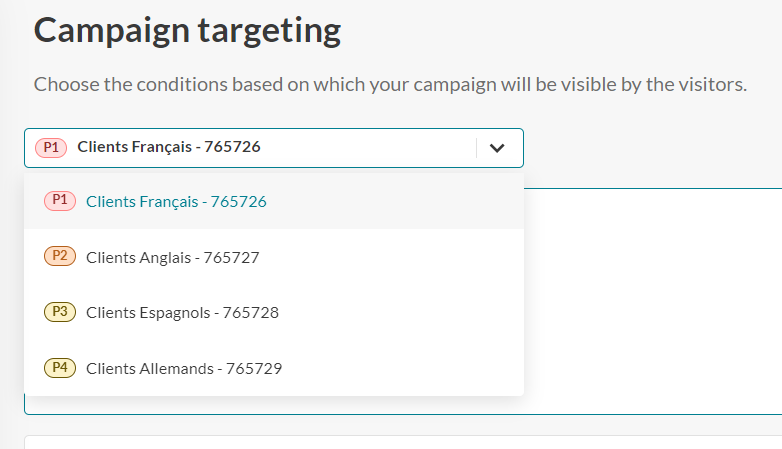The height and width of the screenshot is (449, 782).
Task: Click the Campaign targeting heading
Action: point(188,31)
